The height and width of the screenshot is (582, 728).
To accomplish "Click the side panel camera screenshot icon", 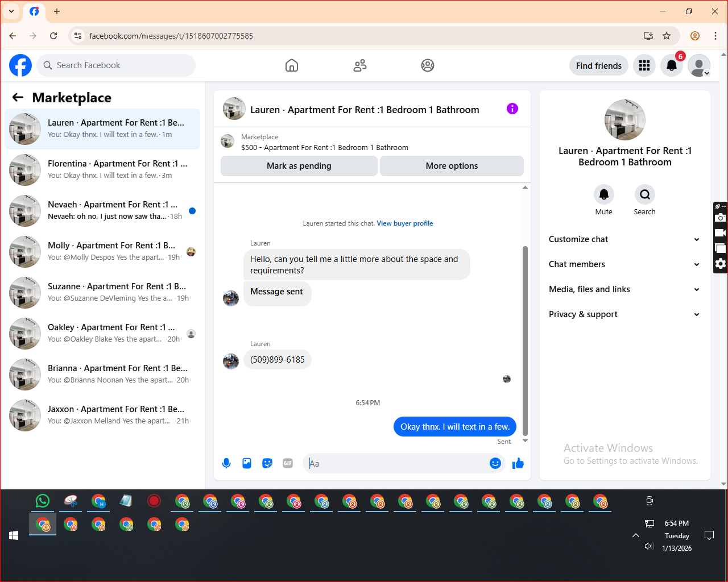I will pos(721,218).
